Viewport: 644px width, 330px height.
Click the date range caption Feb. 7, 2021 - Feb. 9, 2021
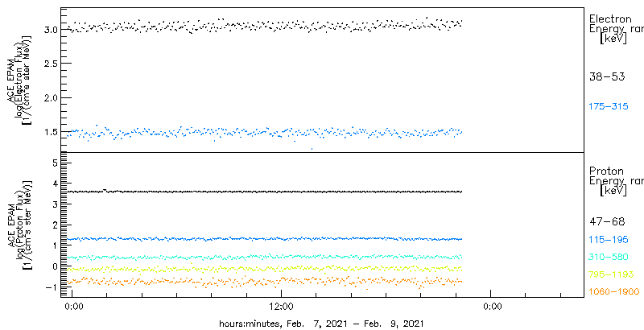[354, 323]
